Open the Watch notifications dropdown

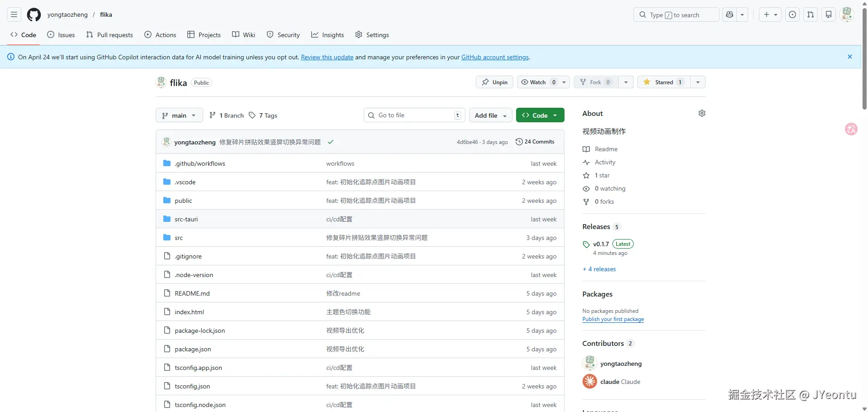click(543, 82)
